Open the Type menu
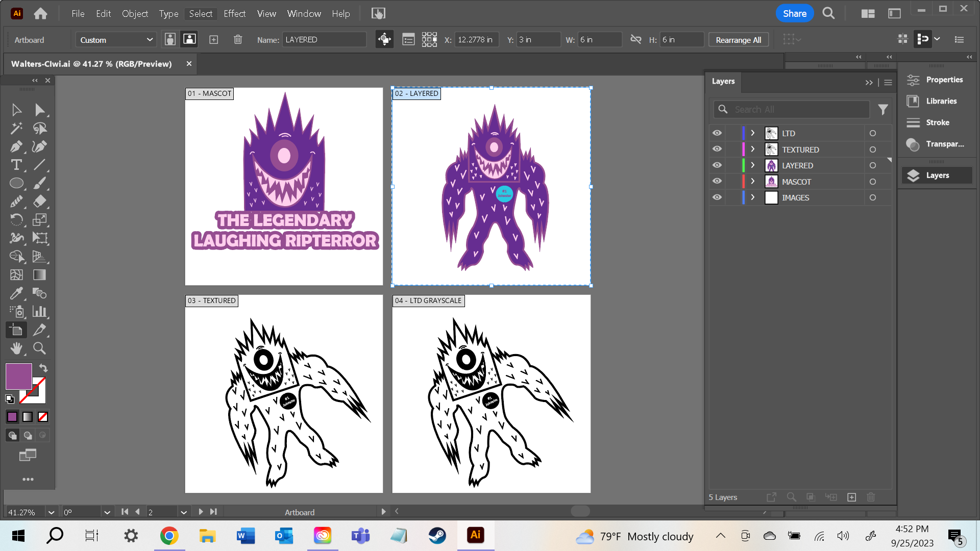Image resolution: width=980 pixels, height=551 pixels. coord(168,14)
